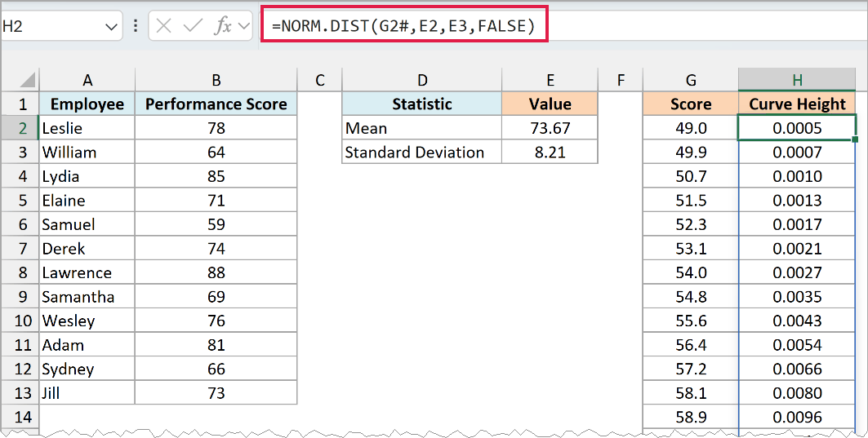Select row 1 header
868x438 pixels.
20,104
